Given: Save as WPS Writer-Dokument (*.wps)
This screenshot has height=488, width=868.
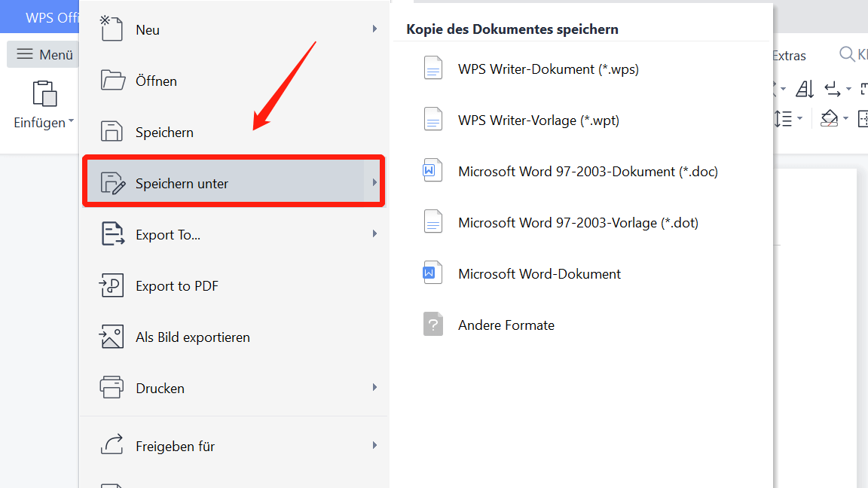Looking at the screenshot, I should 548,69.
